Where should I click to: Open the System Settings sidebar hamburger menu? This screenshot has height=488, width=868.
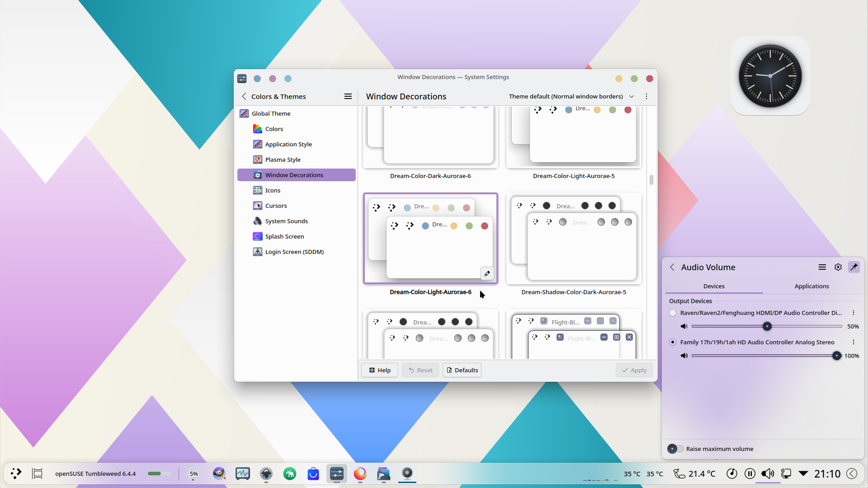(348, 96)
